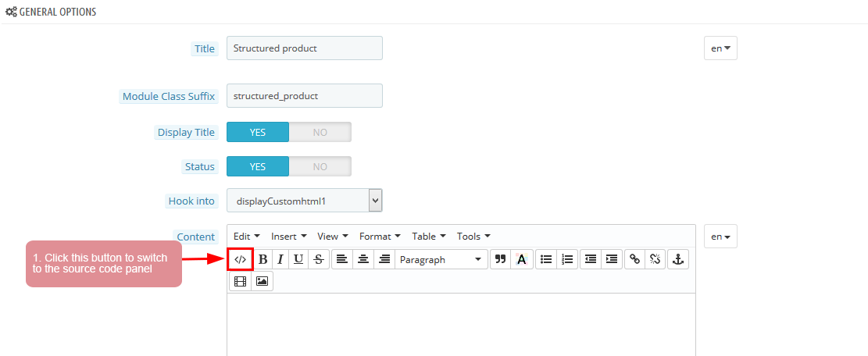Screen dimensions: 868x356
Task: Align text right
Action: [384, 259]
